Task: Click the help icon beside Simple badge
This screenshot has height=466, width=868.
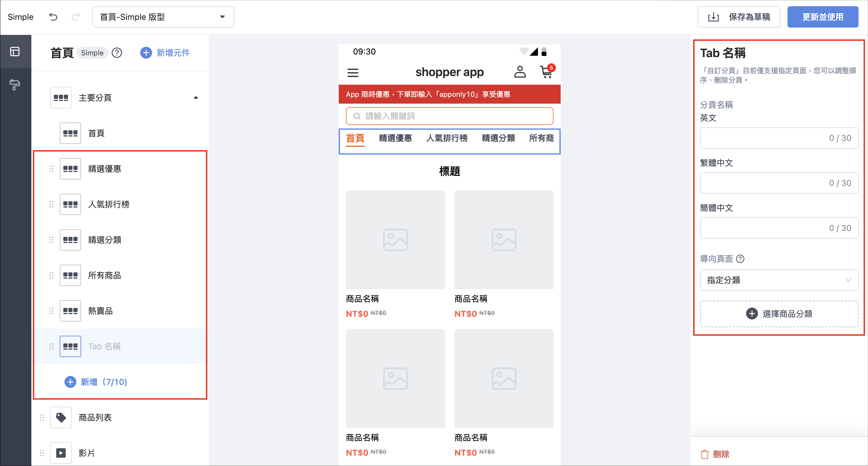Action: click(117, 53)
